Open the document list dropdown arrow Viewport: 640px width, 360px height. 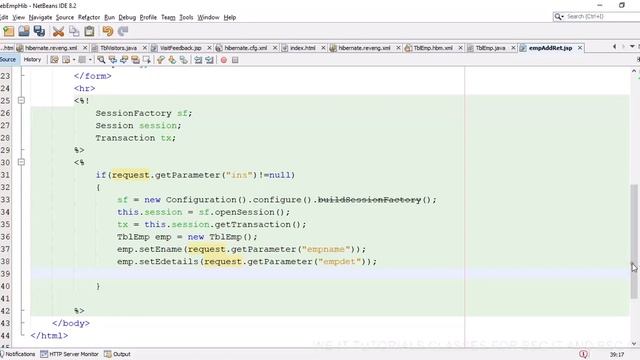(x=632, y=47)
